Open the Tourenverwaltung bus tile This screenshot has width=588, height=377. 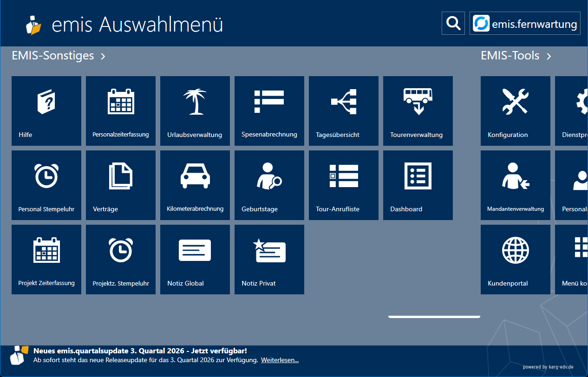pyautogui.click(x=418, y=111)
